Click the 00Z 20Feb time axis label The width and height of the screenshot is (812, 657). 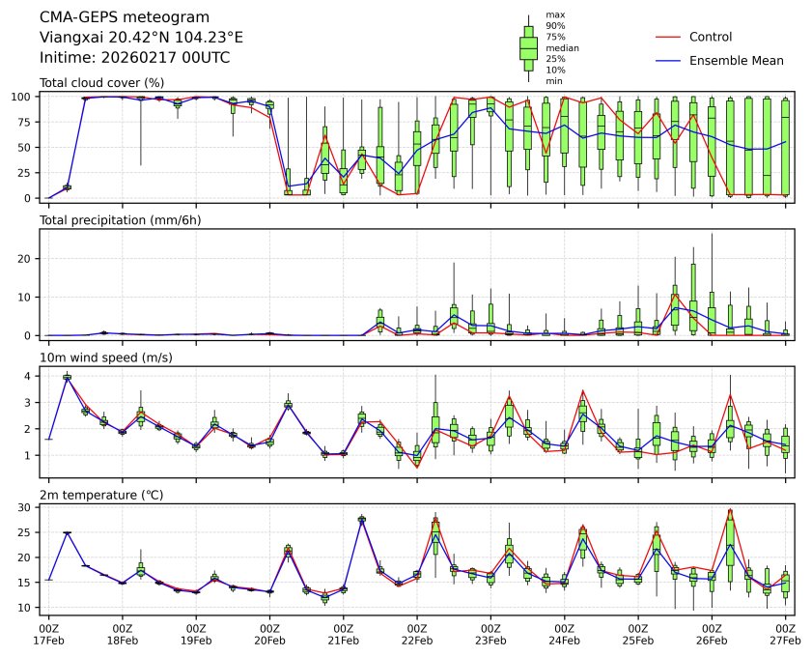(269, 634)
